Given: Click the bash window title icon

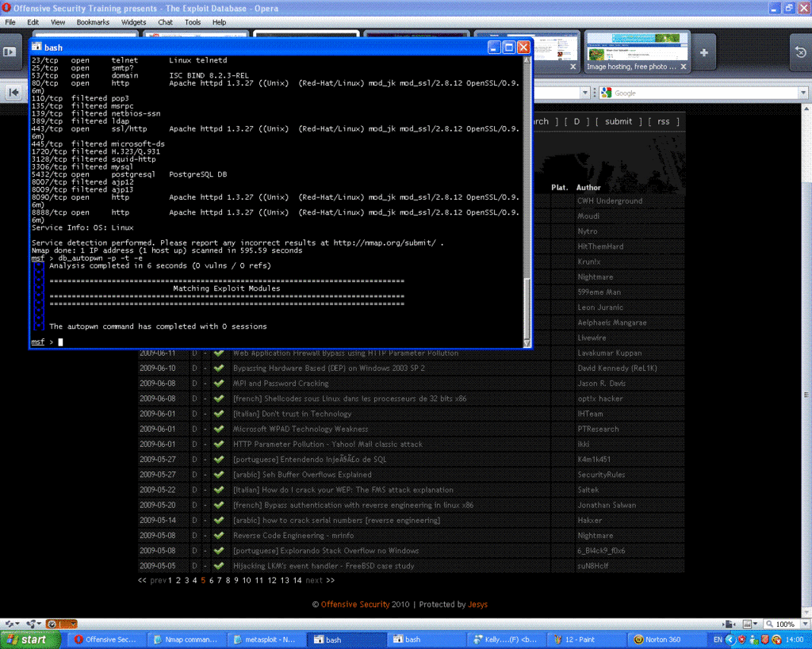Looking at the screenshot, I should pyautogui.click(x=36, y=47).
